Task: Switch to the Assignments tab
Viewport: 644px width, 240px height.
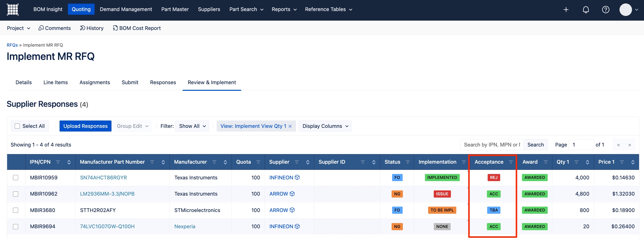Action: tap(95, 82)
